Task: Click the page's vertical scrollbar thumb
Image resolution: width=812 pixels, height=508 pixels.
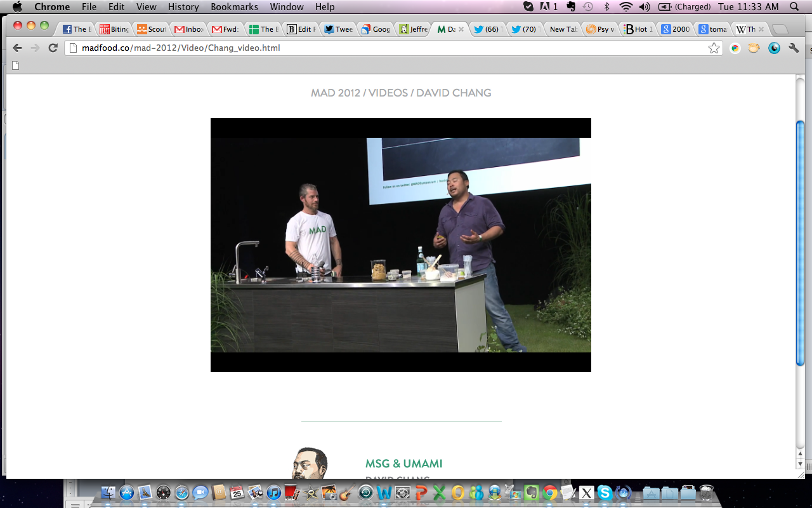Action: pyautogui.click(x=800, y=241)
